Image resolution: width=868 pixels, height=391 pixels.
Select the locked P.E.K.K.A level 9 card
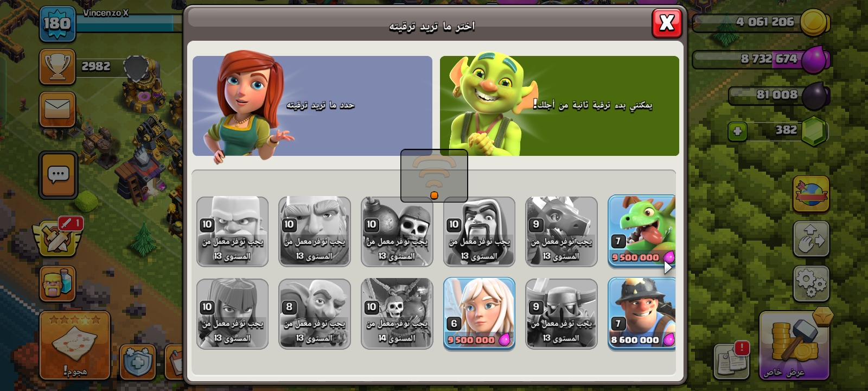pyautogui.click(x=561, y=314)
